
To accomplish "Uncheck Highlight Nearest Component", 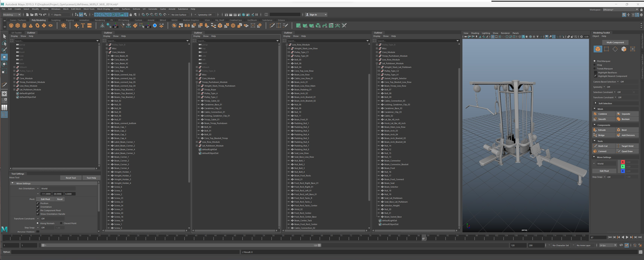I will (595, 76).
